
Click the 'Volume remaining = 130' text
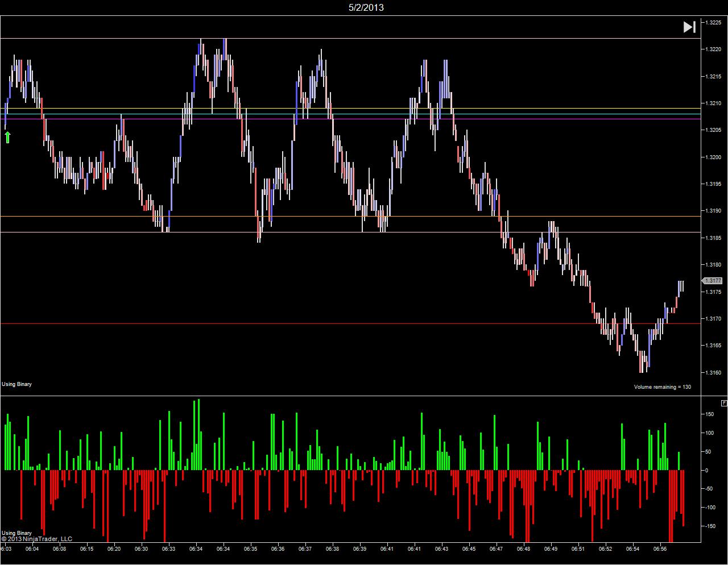click(x=663, y=387)
